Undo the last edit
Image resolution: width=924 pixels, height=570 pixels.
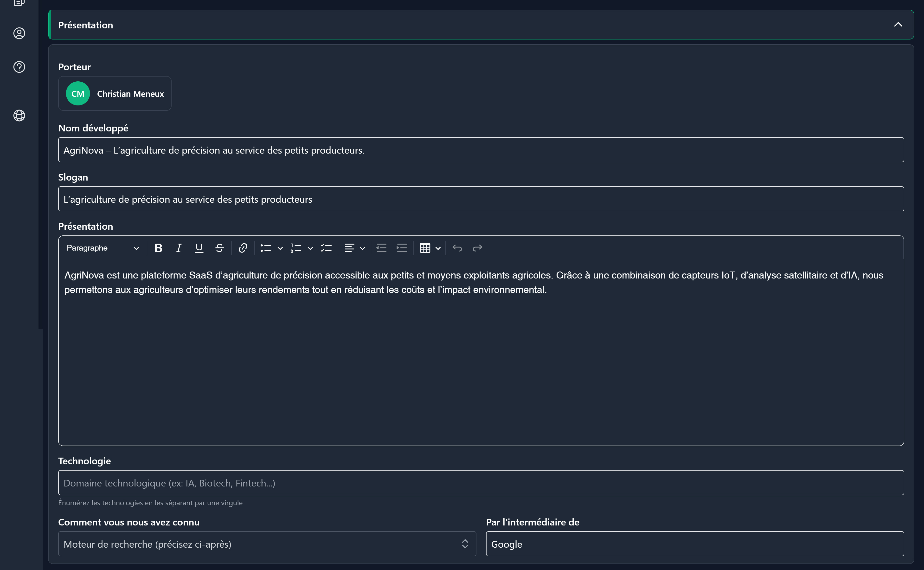coord(457,248)
